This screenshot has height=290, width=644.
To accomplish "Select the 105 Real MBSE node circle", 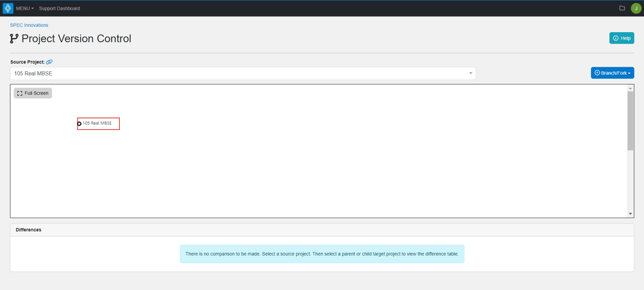I will point(79,124).
